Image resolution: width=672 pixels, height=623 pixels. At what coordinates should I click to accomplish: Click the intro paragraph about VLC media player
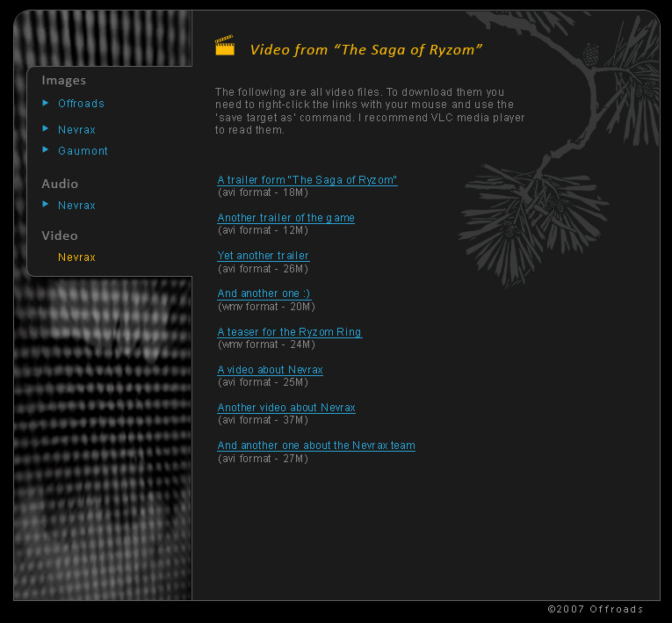point(370,111)
